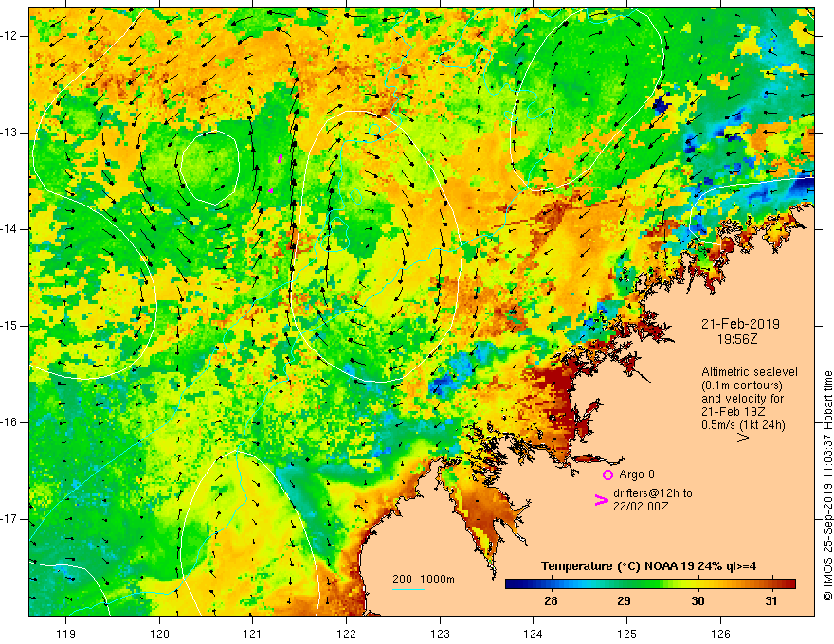Image resolution: width=834 pixels, height=644 pixels.
Task: Click the longitude label 120
Action: (x=159, y=634)
